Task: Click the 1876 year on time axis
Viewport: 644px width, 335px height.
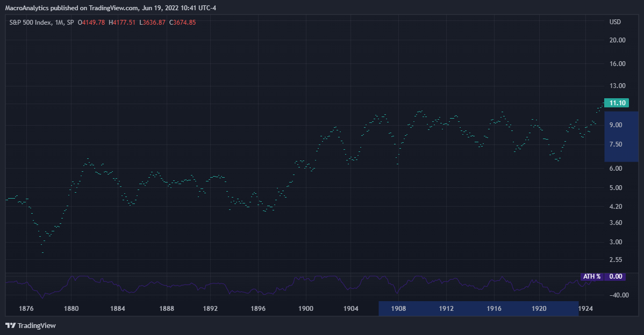Action: [26, 309]
